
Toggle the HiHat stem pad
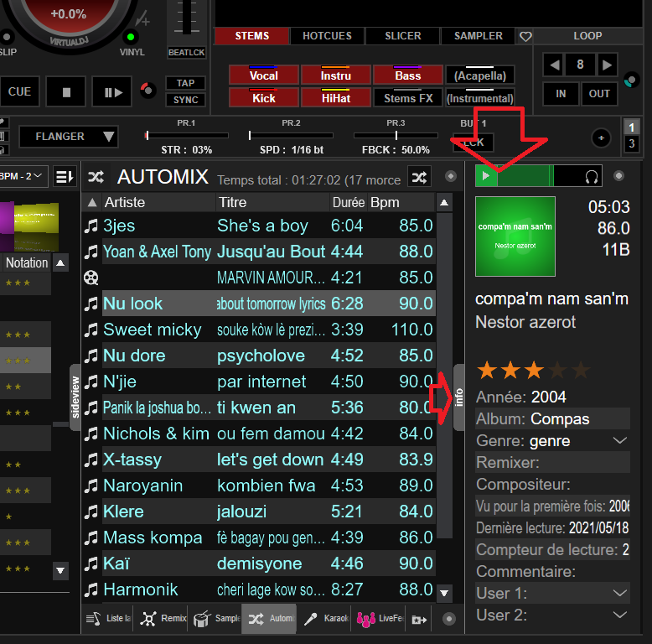(335, 98)
